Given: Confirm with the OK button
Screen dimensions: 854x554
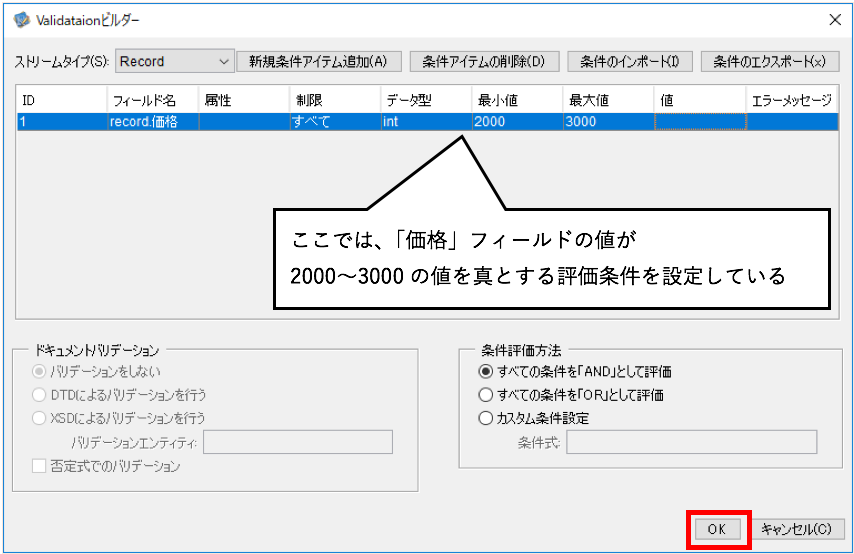Looking at the screenshot, I should [x=717, y=529].
